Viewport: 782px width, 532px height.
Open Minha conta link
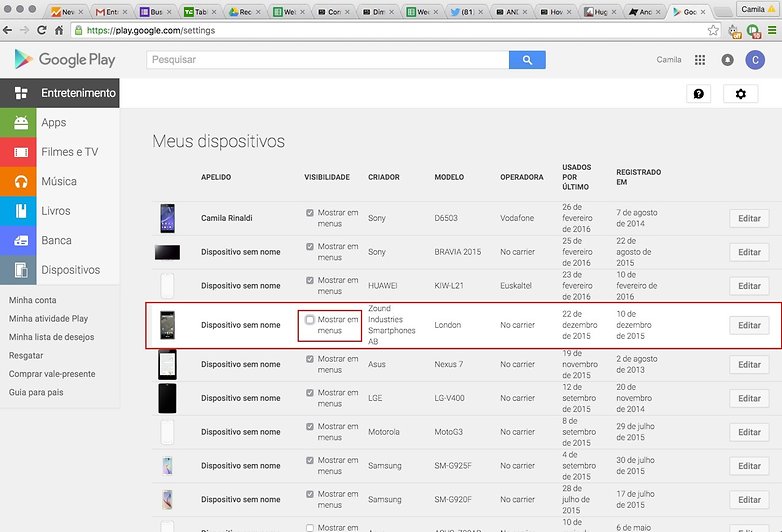tap(32, 300)
